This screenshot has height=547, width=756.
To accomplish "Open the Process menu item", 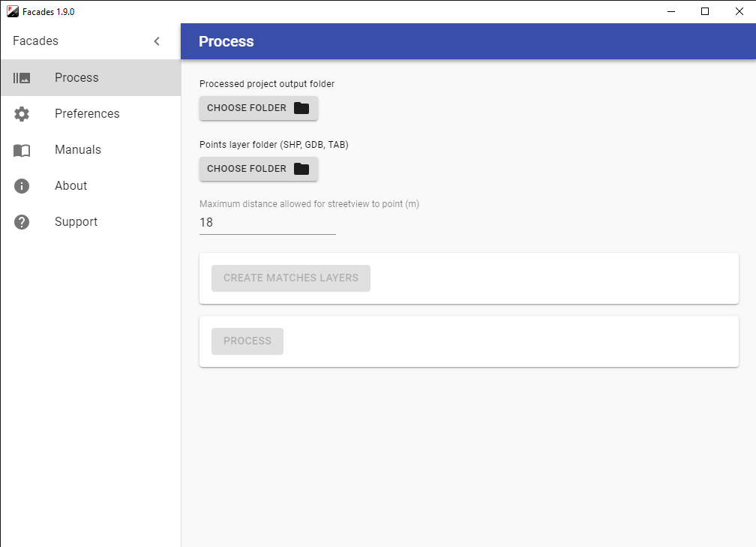I will [x=91, y=78].
